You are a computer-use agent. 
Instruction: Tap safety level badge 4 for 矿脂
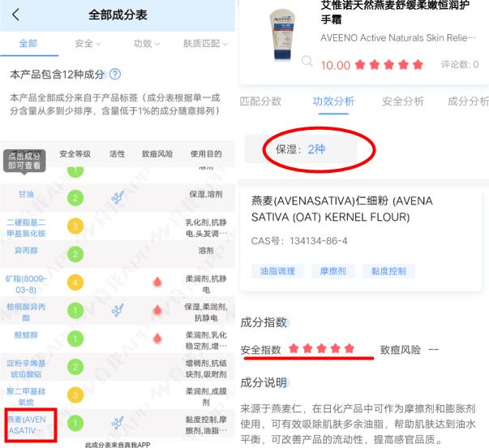click(75, 282)
